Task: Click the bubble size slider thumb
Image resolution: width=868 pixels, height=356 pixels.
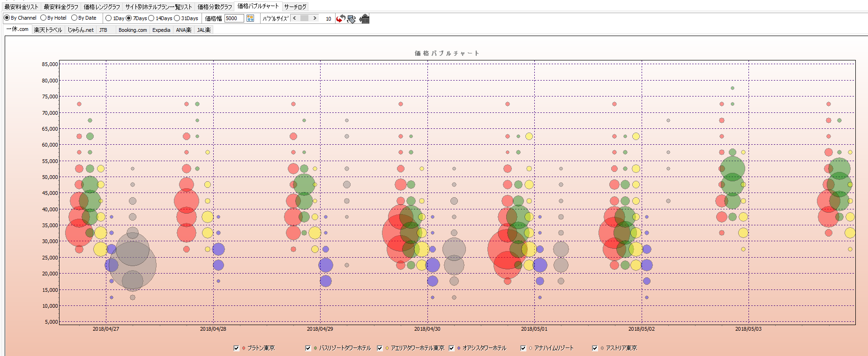Action: pos(305,18)
